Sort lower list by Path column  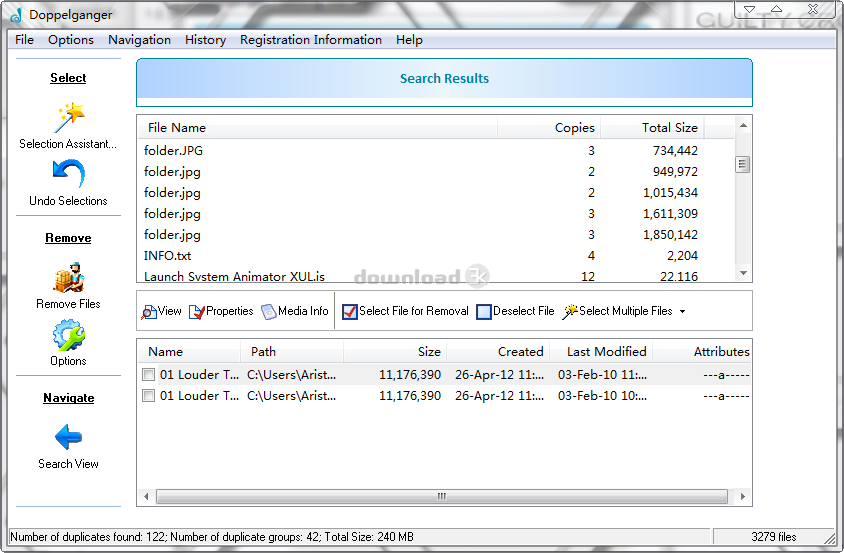[x=292, y=352]
